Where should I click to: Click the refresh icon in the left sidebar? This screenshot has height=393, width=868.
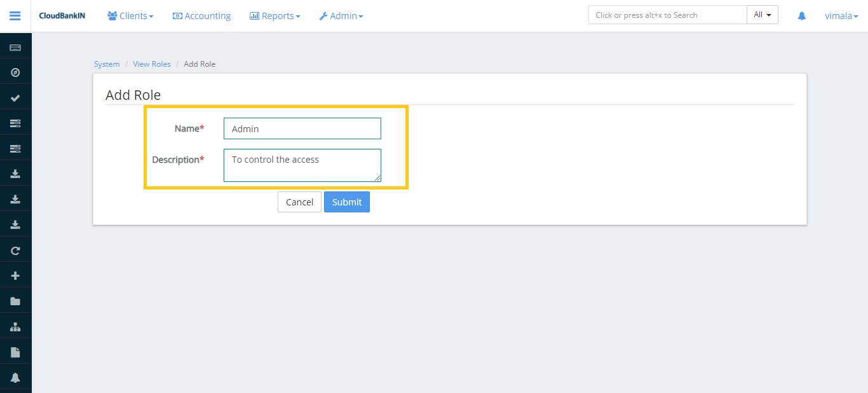click(x=15, y=251)
